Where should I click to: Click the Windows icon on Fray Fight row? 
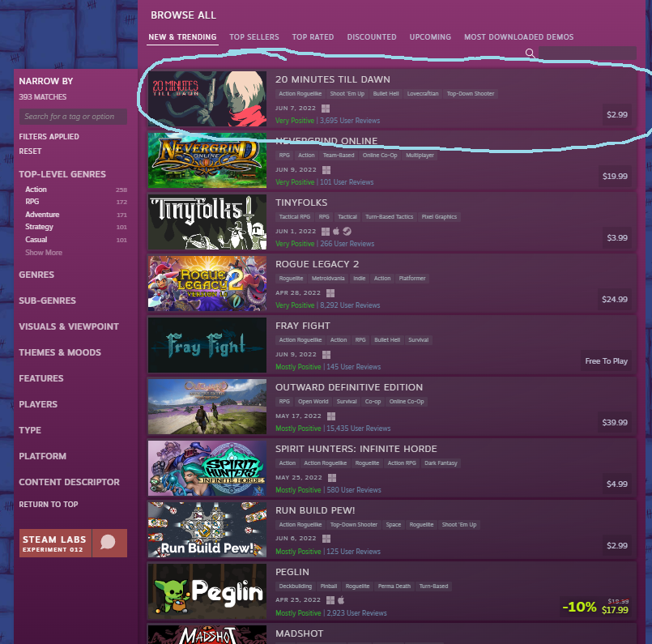(326, 355)
